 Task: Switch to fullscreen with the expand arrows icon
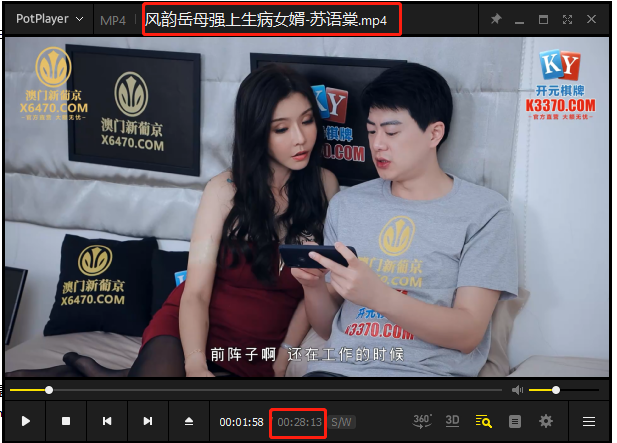tap(568, 19)
